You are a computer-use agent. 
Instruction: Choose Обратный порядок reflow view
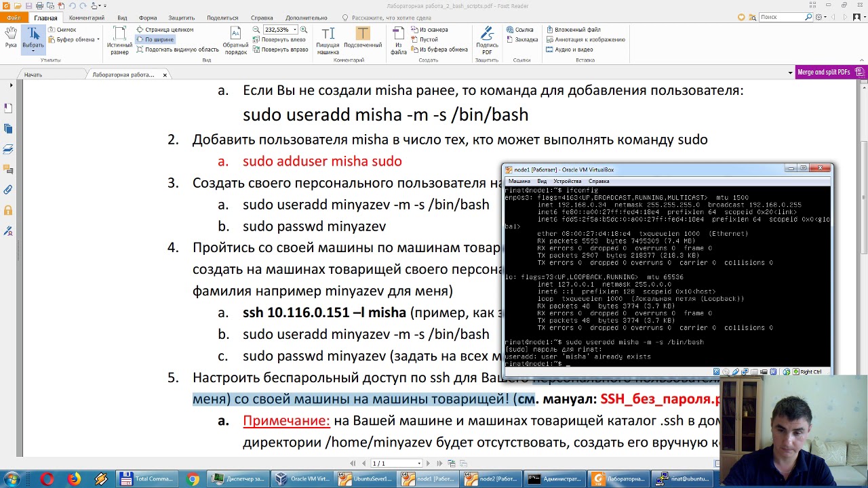235,41
